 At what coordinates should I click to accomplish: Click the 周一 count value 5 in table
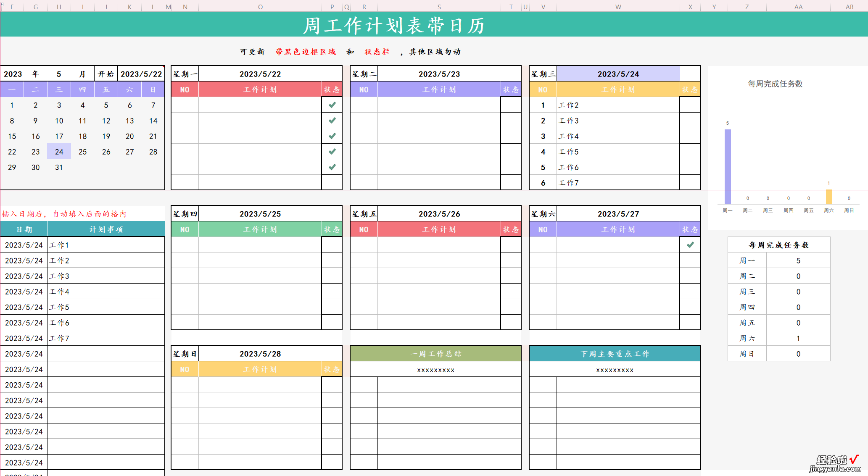(798, 260)
